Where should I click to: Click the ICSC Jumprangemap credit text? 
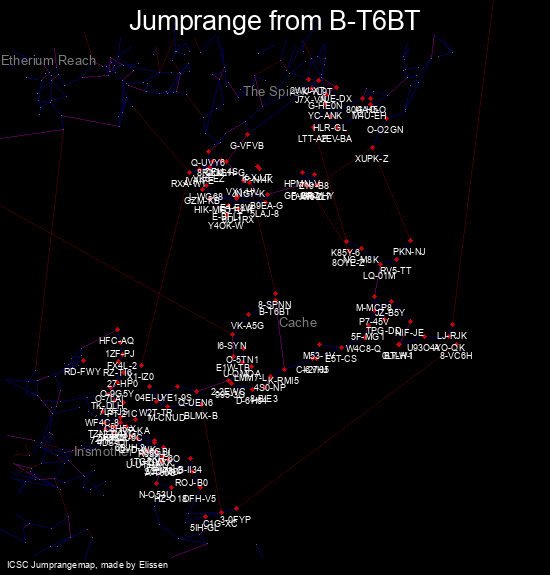[88, 565]
